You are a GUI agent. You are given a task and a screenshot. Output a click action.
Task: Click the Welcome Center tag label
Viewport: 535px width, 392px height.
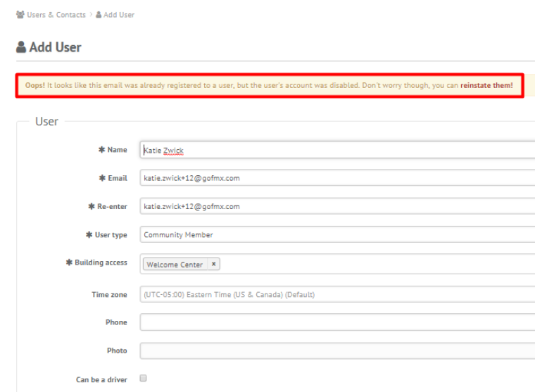coord(175,265)
